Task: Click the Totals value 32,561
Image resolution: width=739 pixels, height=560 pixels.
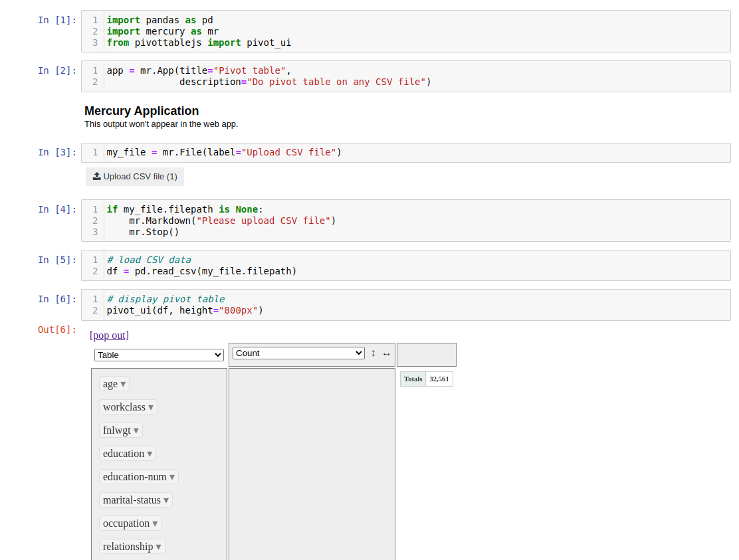Action: pos(439,379)
